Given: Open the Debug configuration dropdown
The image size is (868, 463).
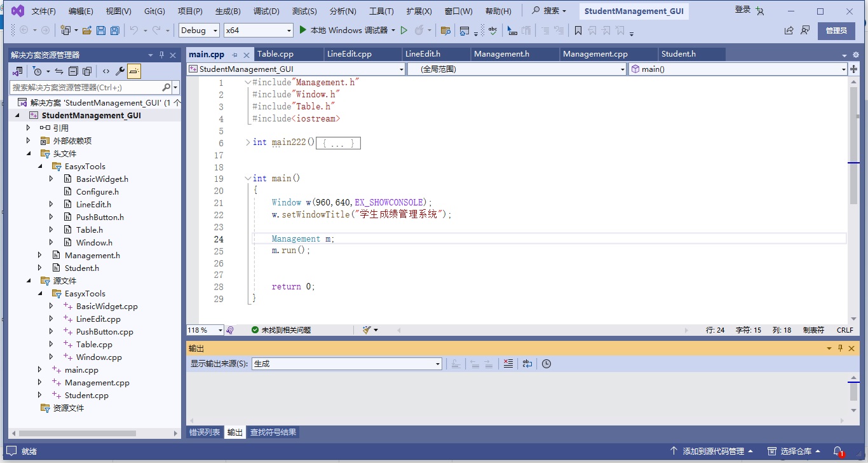Looking at the screenshot, I should pos(199,30).
